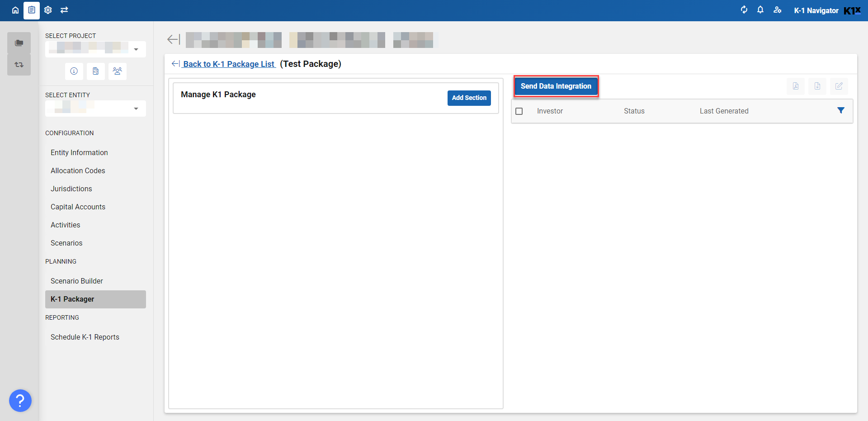Open the folders icon in left rail
Image resolution: width=868 pixels, height=421 pixels.
[x=19, y=43]
